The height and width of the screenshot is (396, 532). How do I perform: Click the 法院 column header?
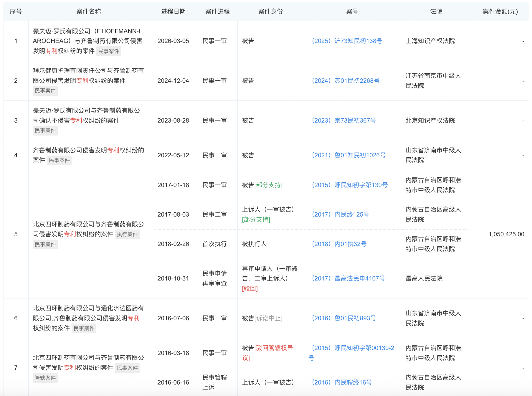[436, 11]
